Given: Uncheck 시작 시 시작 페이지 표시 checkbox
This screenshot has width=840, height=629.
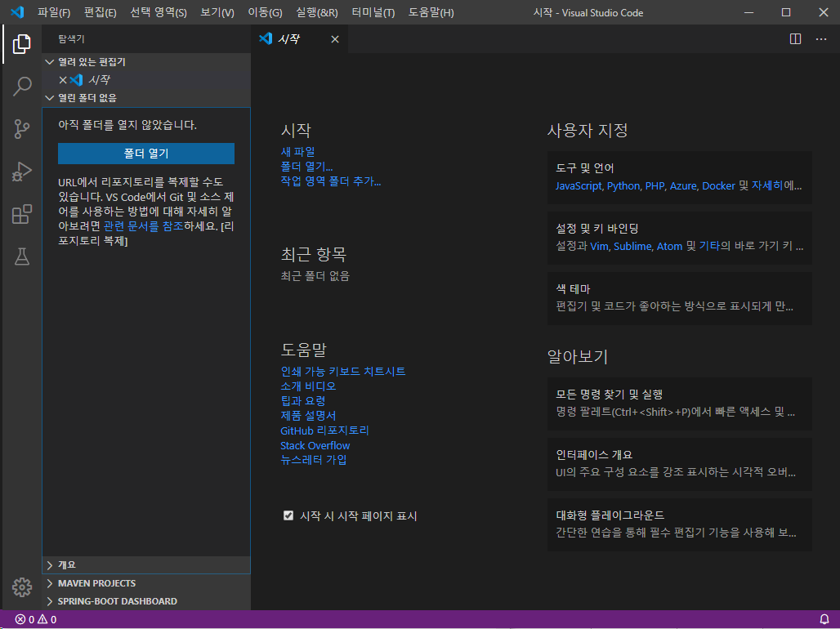Looking at the screenshot, I should (x=288, y=515).
